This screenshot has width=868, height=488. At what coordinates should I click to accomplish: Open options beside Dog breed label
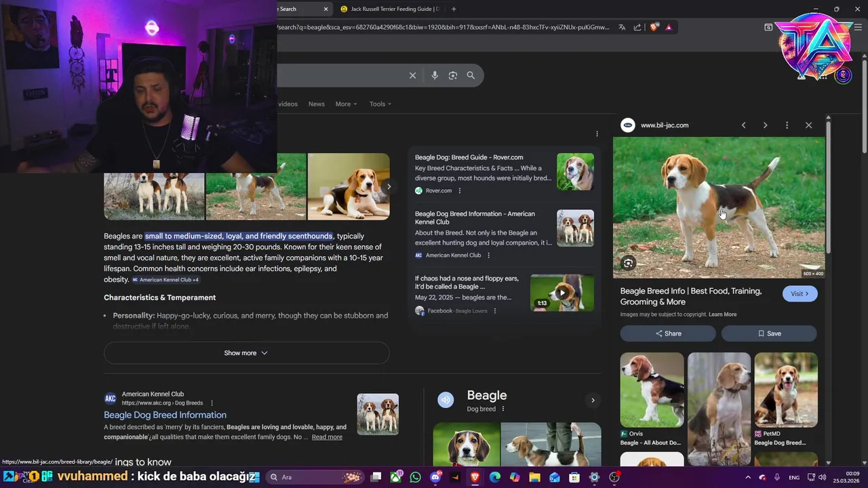(x=502, y=409)
